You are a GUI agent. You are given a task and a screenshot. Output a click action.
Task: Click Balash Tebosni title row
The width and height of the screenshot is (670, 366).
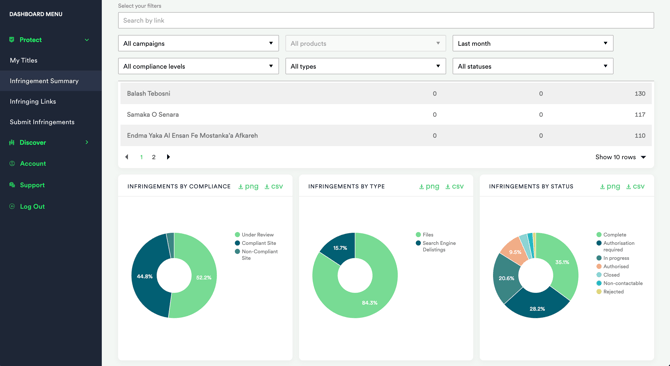(386, 94)
